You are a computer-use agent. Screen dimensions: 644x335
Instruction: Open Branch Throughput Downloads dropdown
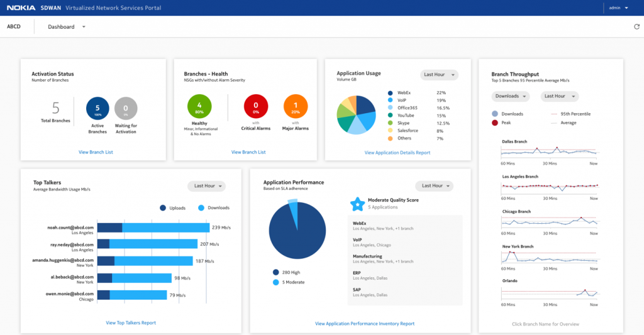(511, 96)
